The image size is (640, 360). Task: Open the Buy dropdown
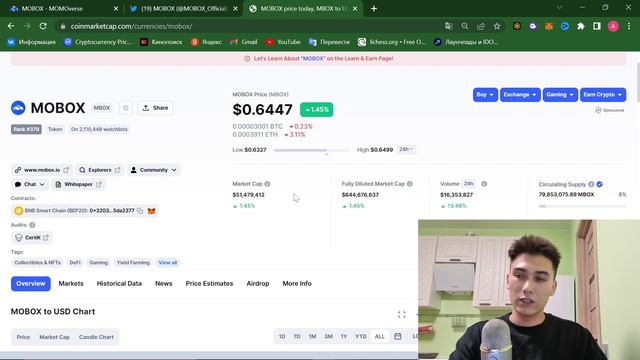(485, 95)
